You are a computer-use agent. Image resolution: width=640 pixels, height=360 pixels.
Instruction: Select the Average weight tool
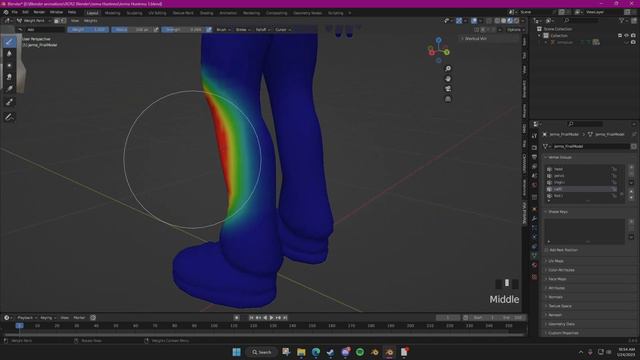point(9,65)
